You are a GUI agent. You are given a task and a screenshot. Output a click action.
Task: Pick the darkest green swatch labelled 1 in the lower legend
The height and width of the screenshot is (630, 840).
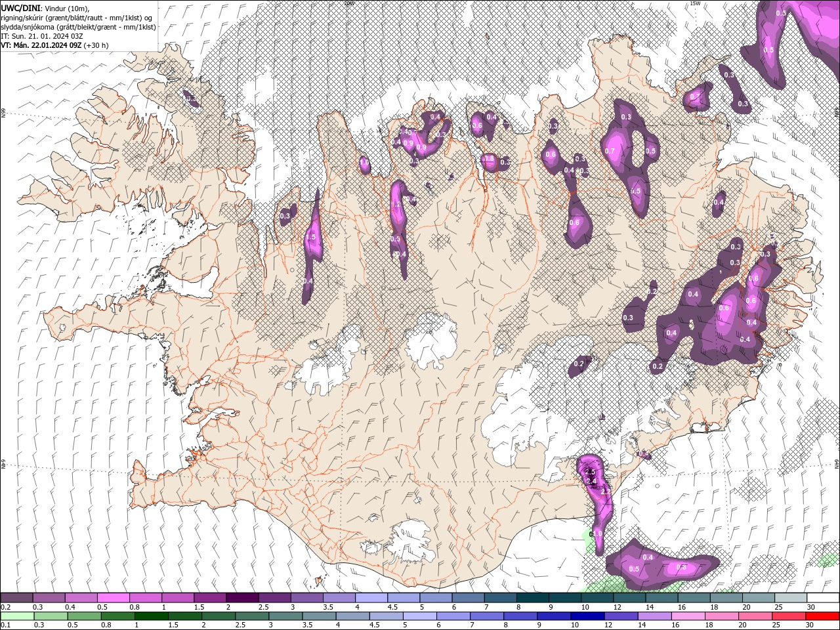click(x=151, y=616)
